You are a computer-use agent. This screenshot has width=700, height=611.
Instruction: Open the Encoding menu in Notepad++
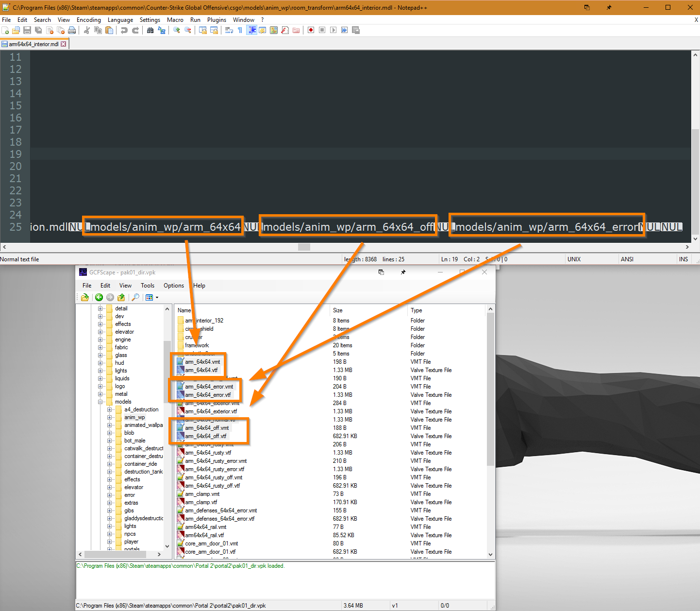click(89, 20)
